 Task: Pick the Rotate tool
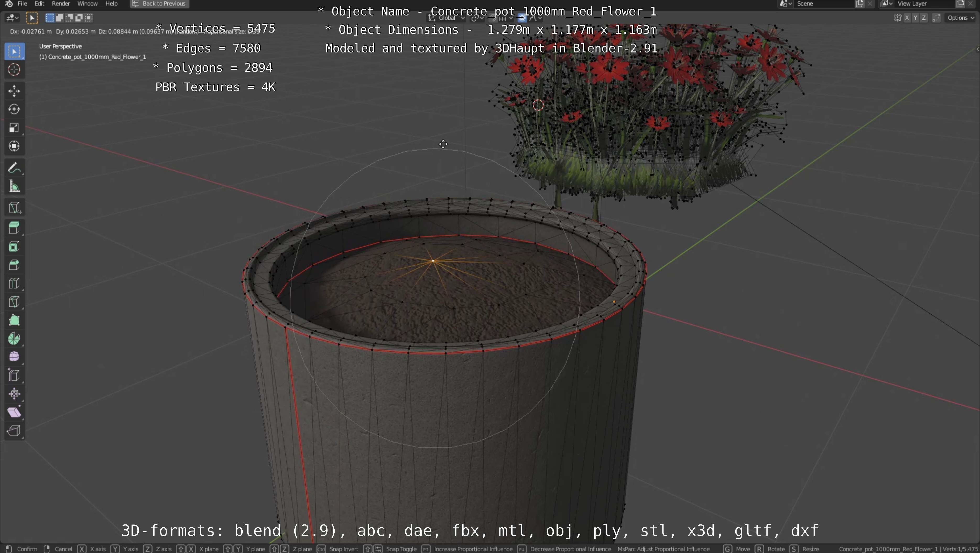(x=14, y=109)
